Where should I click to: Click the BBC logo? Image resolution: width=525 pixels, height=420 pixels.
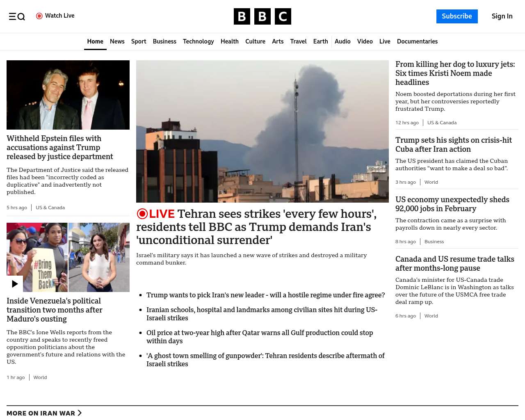pos(262,16)
